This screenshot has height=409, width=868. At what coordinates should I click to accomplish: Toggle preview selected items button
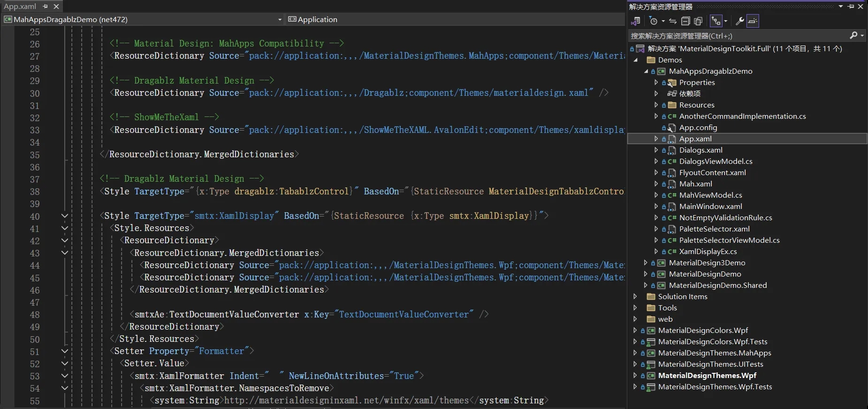(753, 21)
